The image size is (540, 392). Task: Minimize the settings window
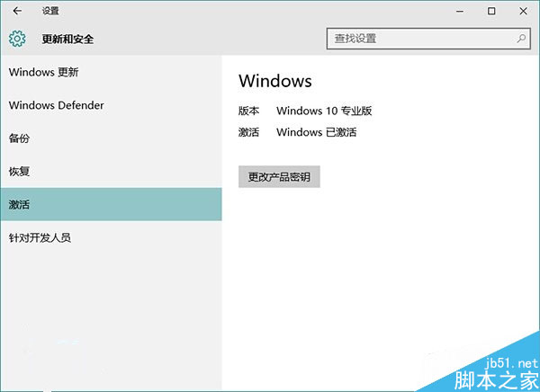[x=460, y=11]
